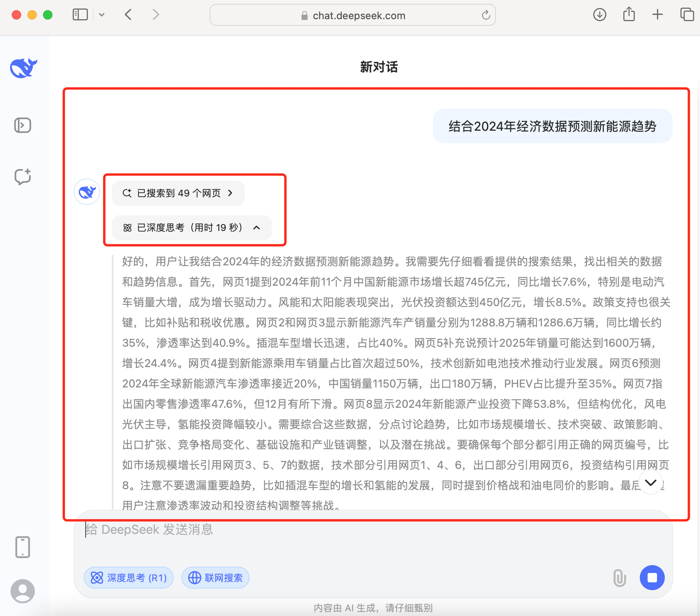Click the reasoning paragraph starting 好的，用户让我

point(396,384)
